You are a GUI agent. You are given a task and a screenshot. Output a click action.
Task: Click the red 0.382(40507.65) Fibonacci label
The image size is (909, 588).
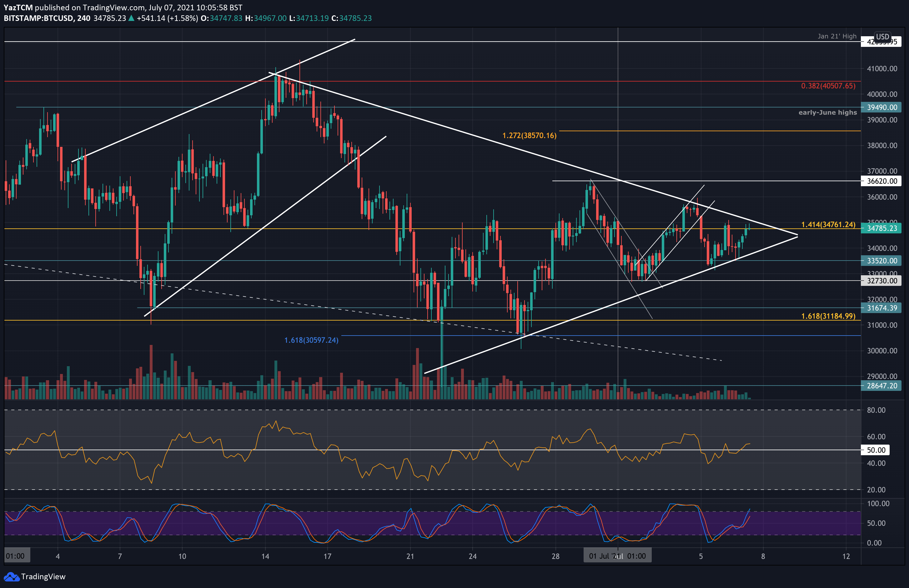pos(828,86)
